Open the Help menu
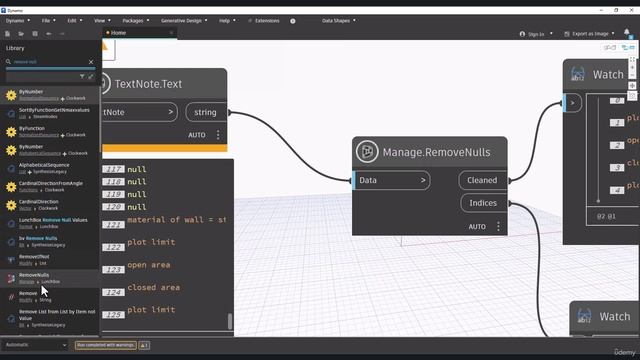 click(x=227, y=20)
